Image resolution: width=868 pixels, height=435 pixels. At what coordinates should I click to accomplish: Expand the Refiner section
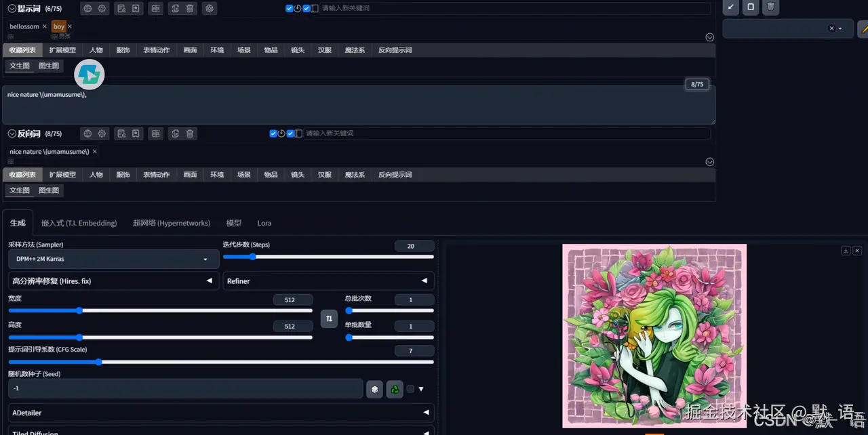pos(328,281)
